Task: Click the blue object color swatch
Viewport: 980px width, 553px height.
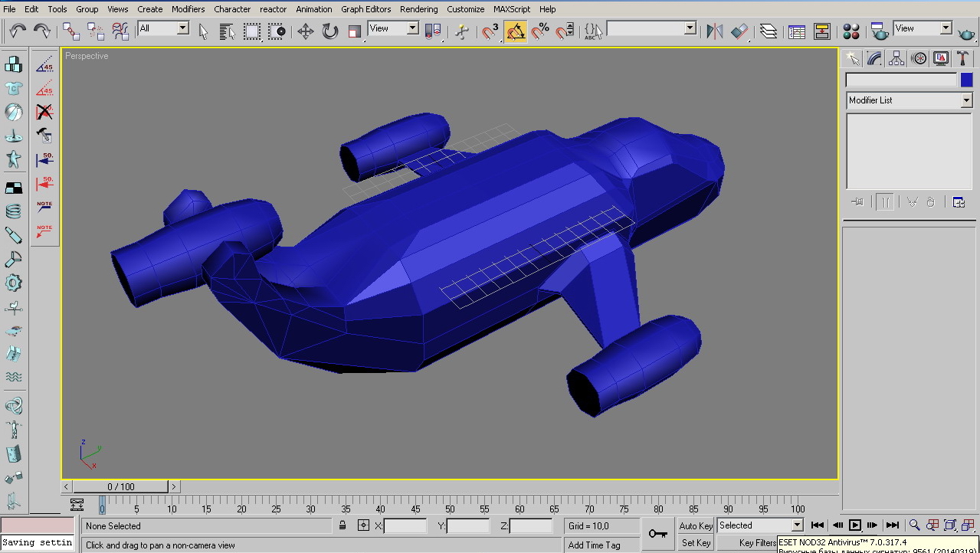Action: point(966,80)
